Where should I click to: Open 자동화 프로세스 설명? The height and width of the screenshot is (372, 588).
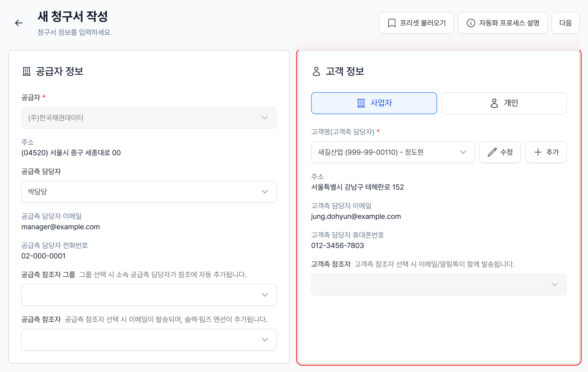[502, 23]
